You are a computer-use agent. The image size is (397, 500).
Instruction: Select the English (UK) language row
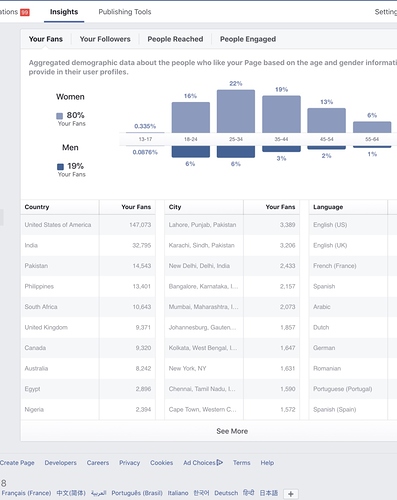(x=353, y=245)
